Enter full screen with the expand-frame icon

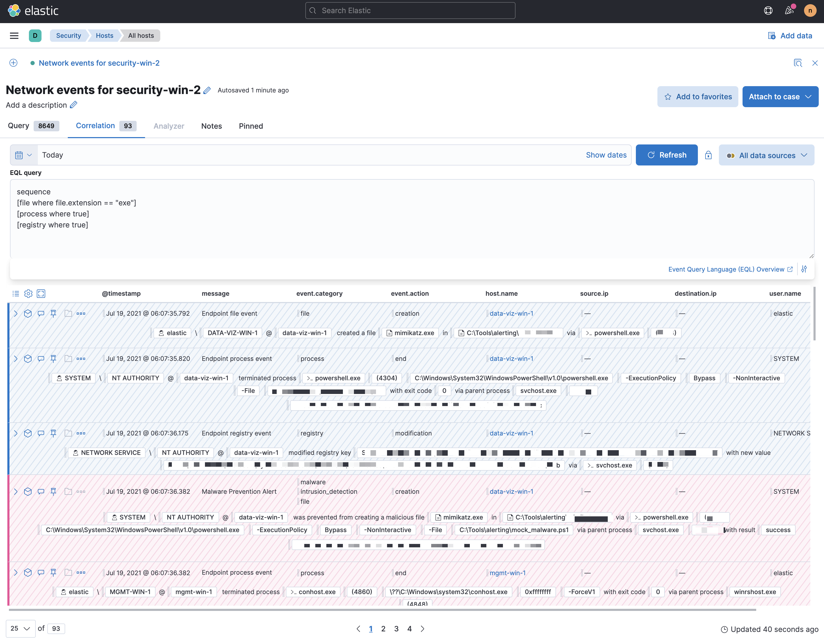pyautogui.click(x=41, y=293)
